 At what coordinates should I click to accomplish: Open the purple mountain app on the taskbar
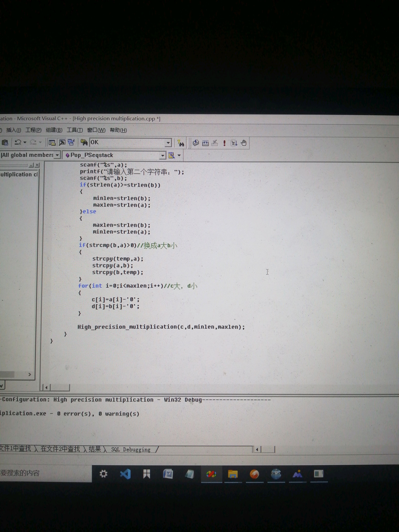[x=297, y=474]
